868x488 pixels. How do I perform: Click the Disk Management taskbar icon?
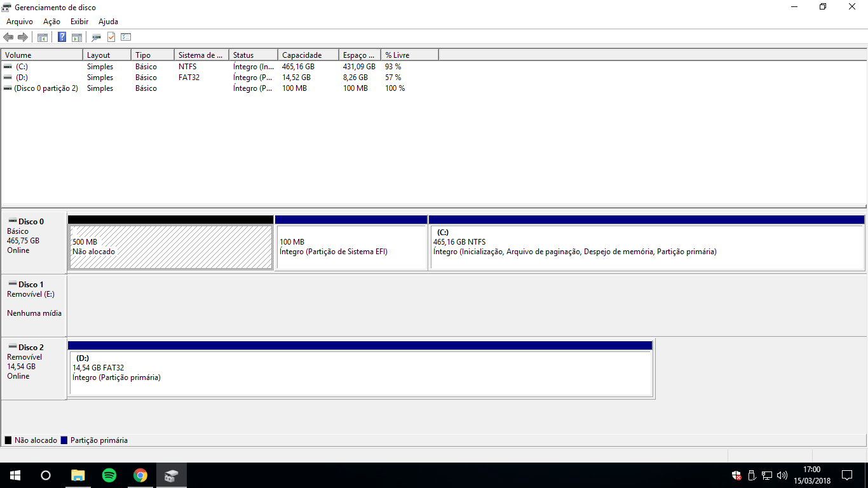point(172,475)
